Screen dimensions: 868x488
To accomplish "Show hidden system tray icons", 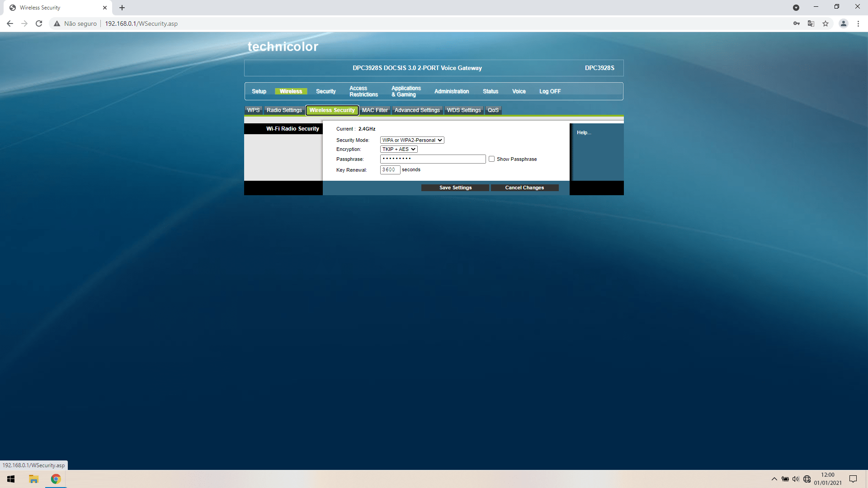I will click(774, 479).
